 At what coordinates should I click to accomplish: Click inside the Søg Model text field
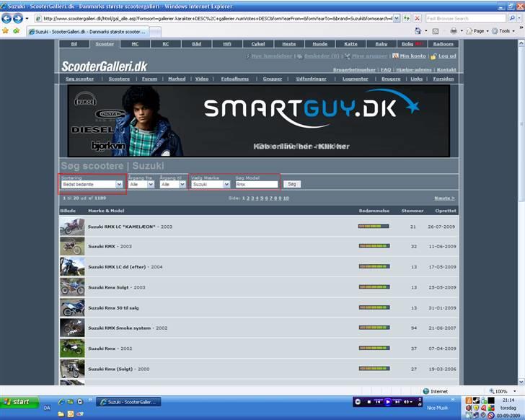pos(256,184)
